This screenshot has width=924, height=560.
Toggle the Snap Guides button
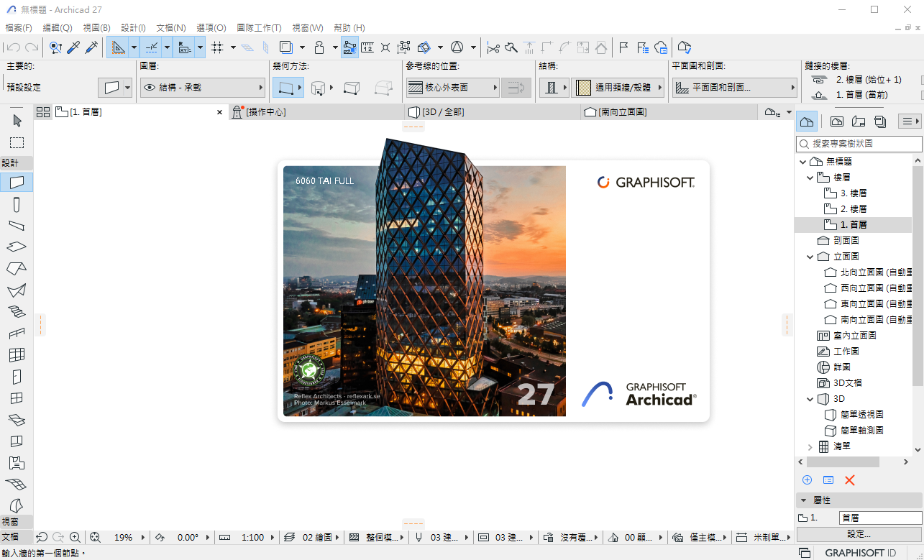152,47
